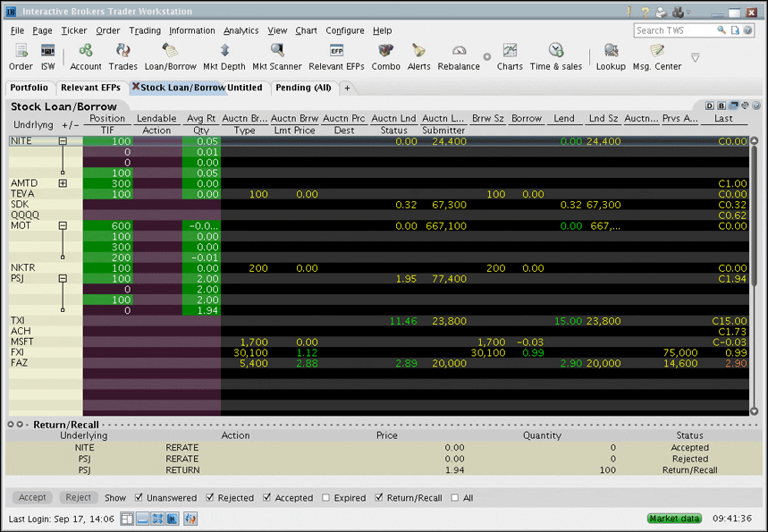Toggle the Return/Recall checkbox
The width and height of the screenshot is (768, 532).
click(378, 497)
